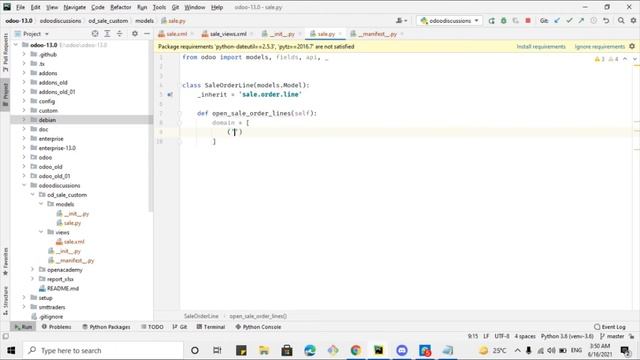Collapse the odoodiscussions folder
The width and height of the screenshot is (640, 360).
click(24, 185)
